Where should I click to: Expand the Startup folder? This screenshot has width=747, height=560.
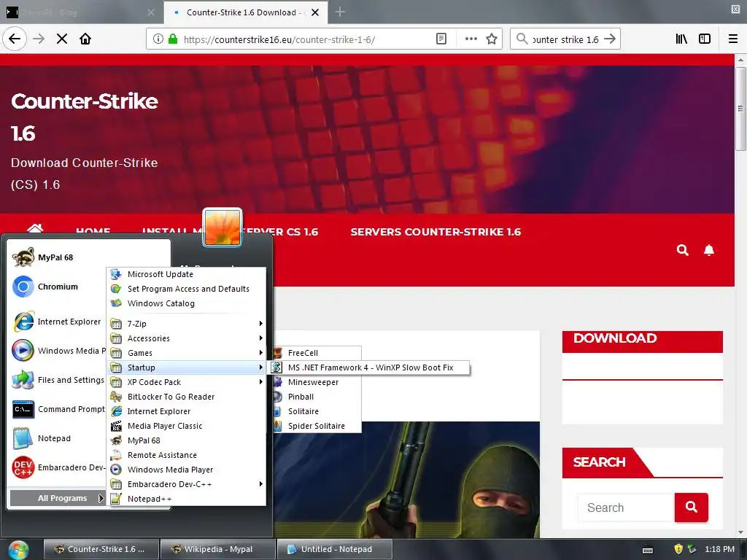(x=186, y=367)
